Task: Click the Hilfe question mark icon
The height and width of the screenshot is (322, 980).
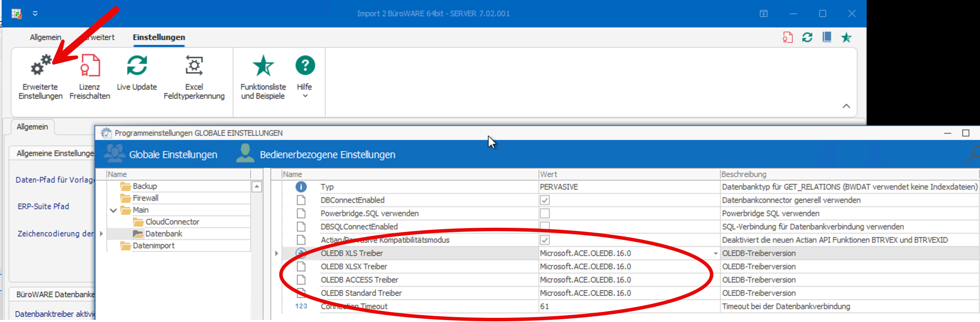Action: (x=305, y=65)
